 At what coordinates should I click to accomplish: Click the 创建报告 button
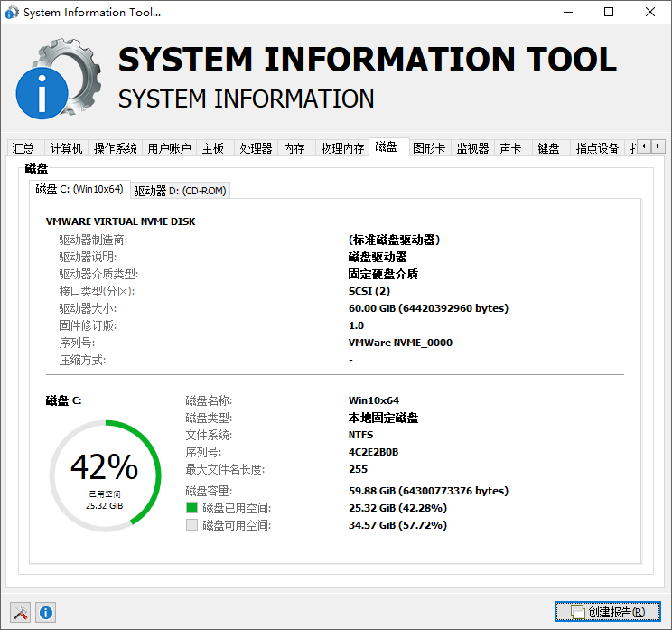point(608,612)
